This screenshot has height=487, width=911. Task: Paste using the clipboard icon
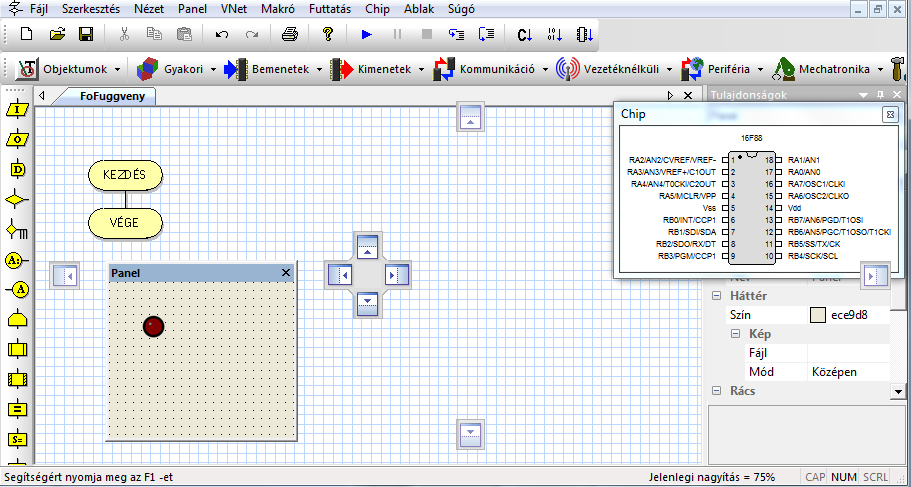point(184,34)
